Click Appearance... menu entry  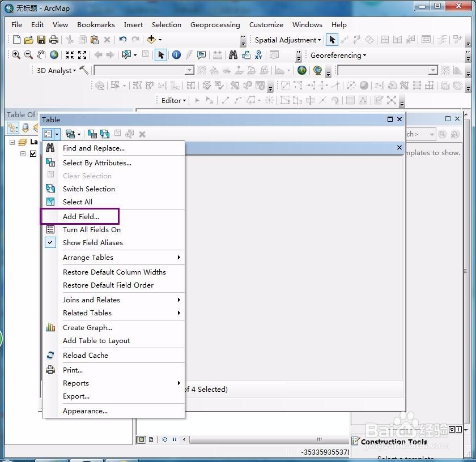(85, 411)
